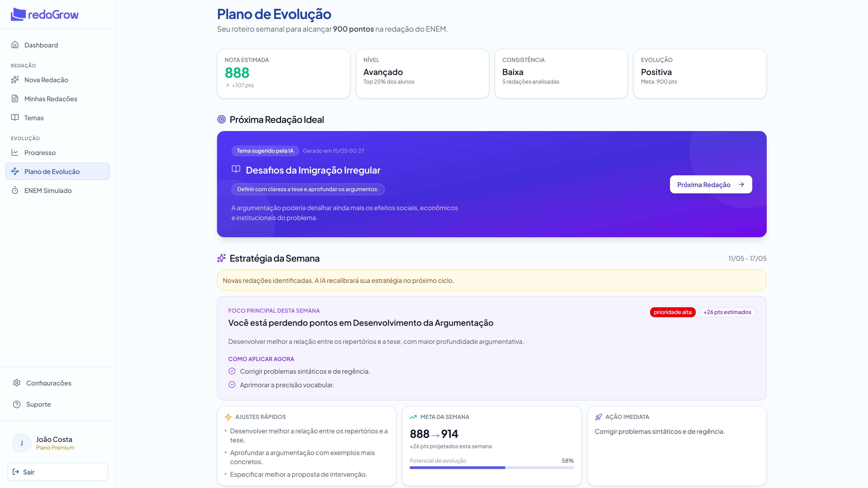Click the ENEM Simulado timer icon

[x=15, y=191]
